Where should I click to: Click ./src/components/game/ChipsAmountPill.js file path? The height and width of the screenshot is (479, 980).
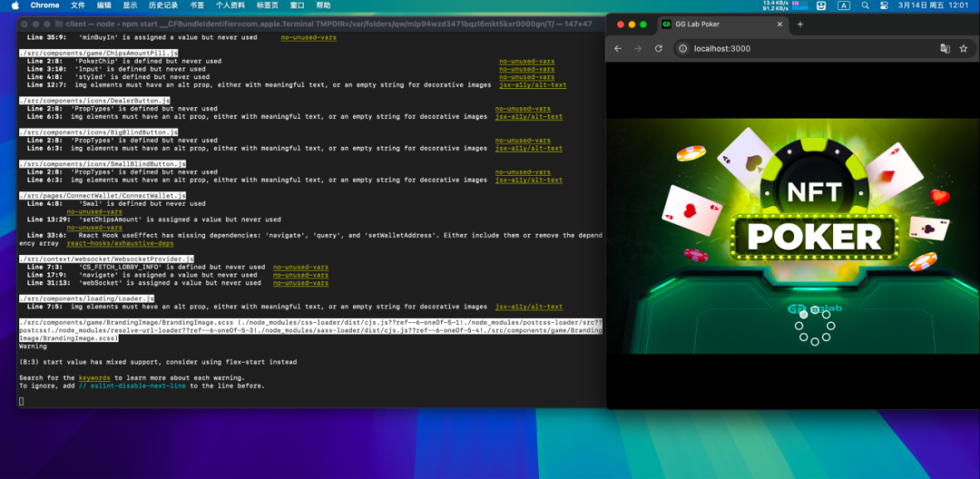(98, 54)
